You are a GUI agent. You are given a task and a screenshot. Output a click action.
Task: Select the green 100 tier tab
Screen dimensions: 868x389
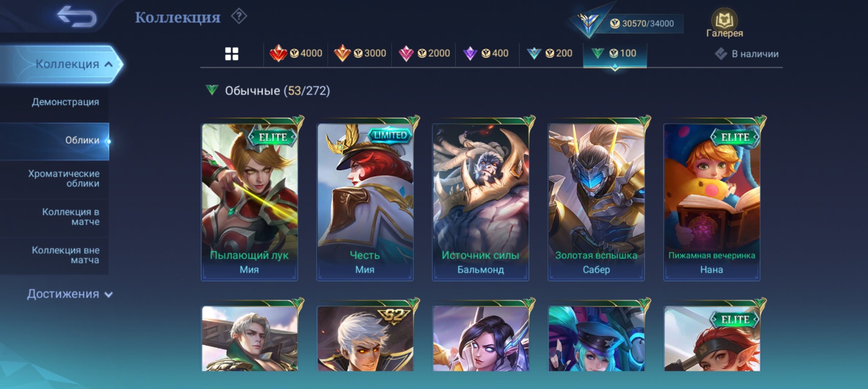pyautogui.click(x=615, y=54)
